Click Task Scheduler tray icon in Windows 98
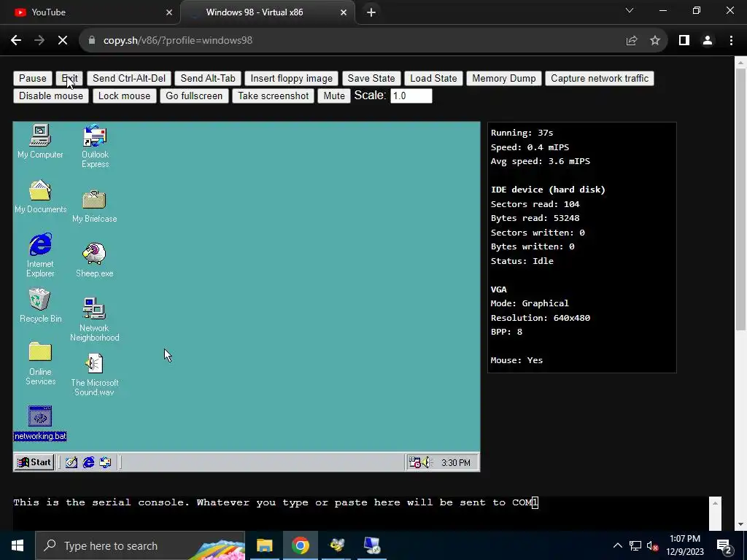This screenshot has height=560, width=747. (415, 462)
